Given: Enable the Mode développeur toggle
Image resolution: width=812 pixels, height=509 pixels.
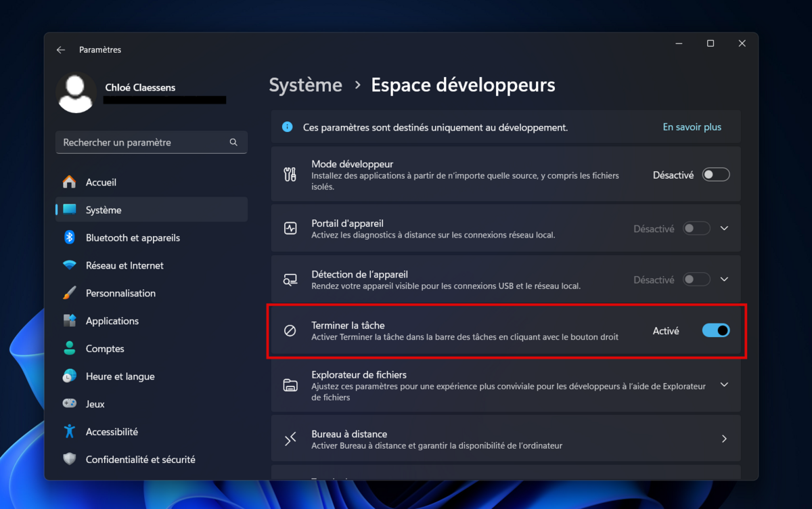Looking at the screenshot, I should (x=716, y=175).
